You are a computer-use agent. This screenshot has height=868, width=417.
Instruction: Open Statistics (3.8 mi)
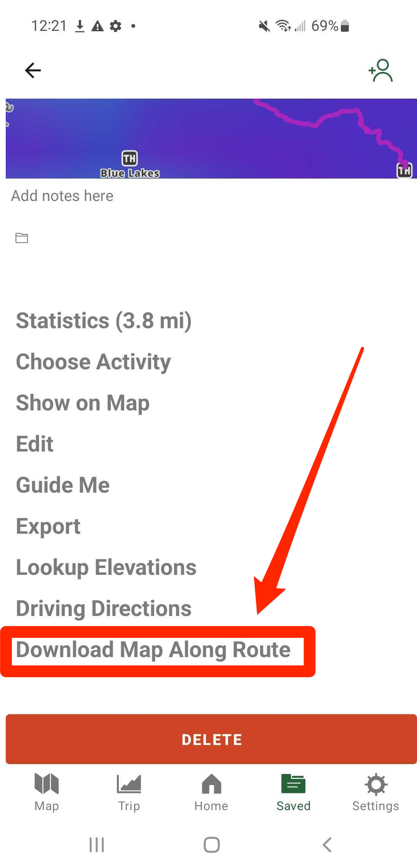[104, 321]
